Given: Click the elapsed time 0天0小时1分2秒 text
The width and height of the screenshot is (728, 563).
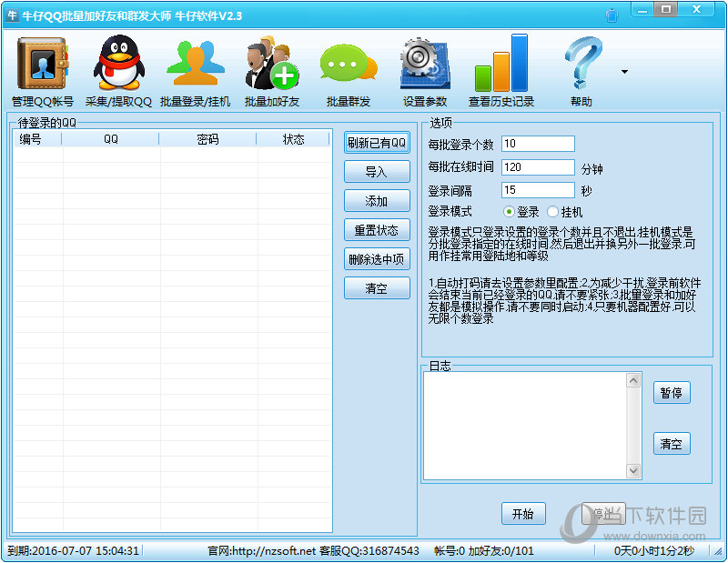Looking at the screenshot, I should pyautogui.click(x=654, y=551).
